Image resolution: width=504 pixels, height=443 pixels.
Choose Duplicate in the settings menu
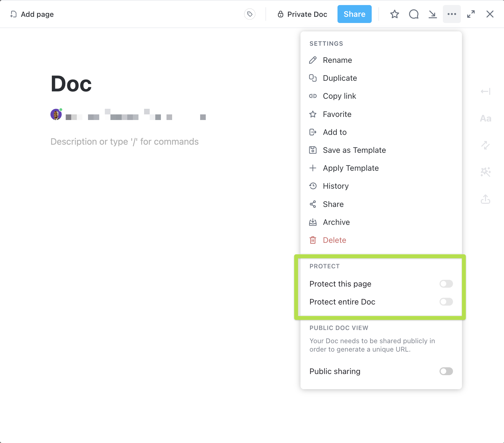pyautogui.click(x=340, y=78)
